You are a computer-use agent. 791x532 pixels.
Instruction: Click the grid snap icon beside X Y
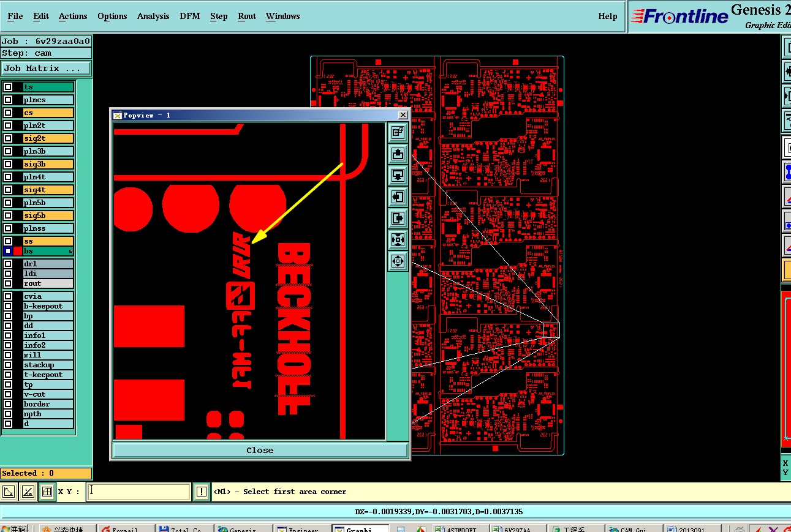pos(47,492)
